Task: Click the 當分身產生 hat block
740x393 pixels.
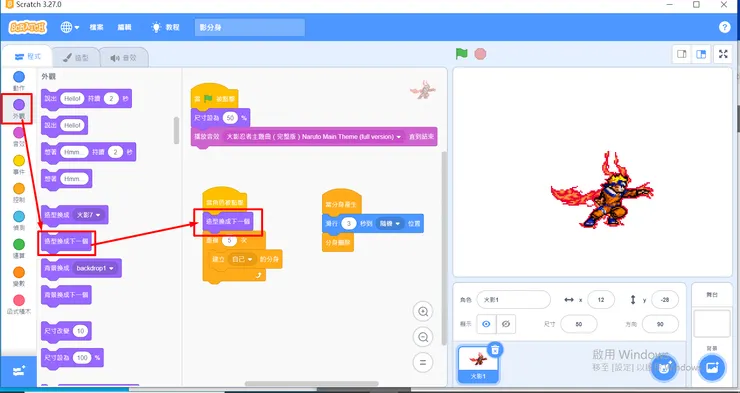Action: point(342,201)
